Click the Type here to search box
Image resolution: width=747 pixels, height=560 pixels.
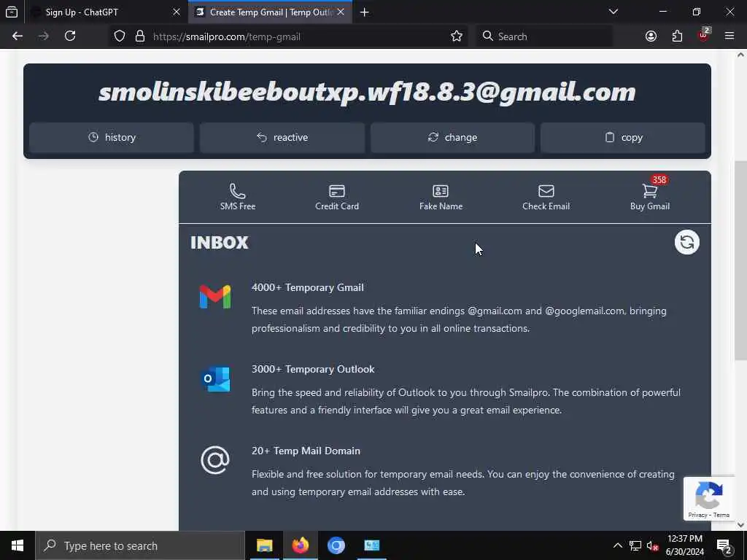point(140,545)
